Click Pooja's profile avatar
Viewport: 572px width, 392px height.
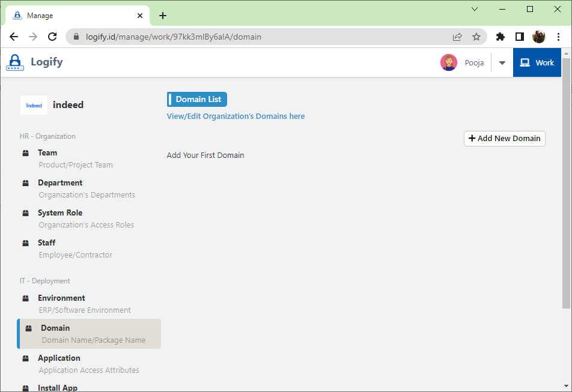pos(449,62)
